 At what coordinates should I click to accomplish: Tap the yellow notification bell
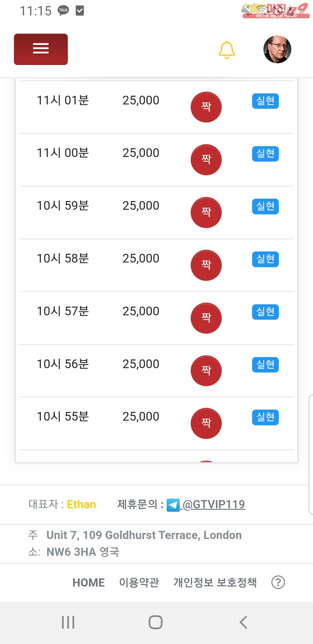coord(227,50)
